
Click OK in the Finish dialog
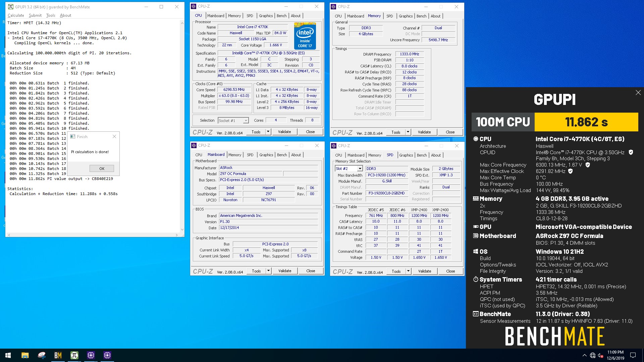102,169
